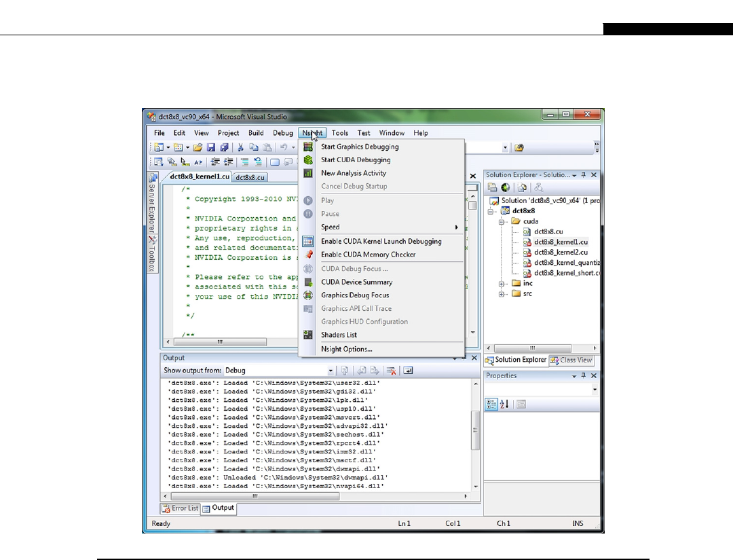Open the Debug menu in menu bar
This screenshot has width=733, height=560.
(x=283, y=133)
